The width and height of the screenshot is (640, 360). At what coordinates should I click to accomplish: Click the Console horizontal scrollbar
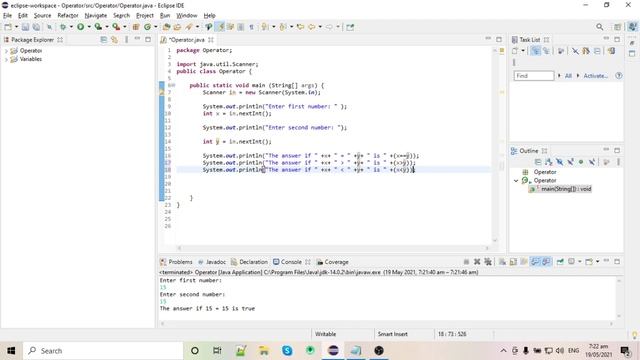387,324
